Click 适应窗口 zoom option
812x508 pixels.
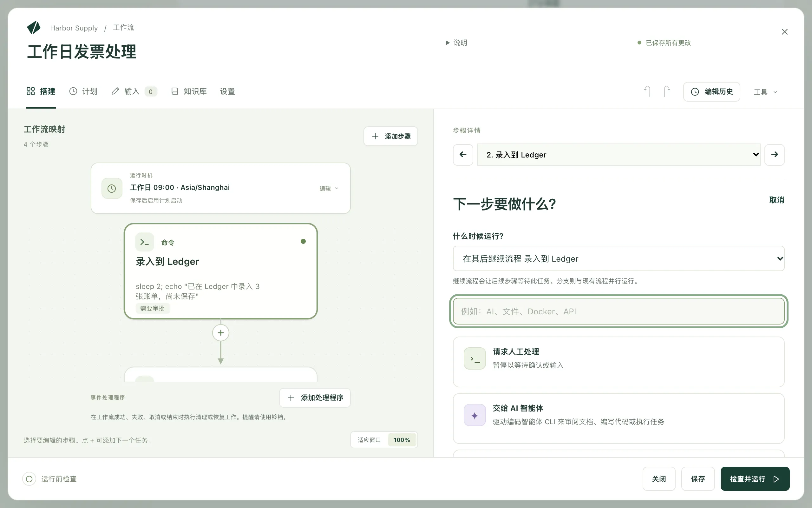pyautogui.click(x=369, y=440)
